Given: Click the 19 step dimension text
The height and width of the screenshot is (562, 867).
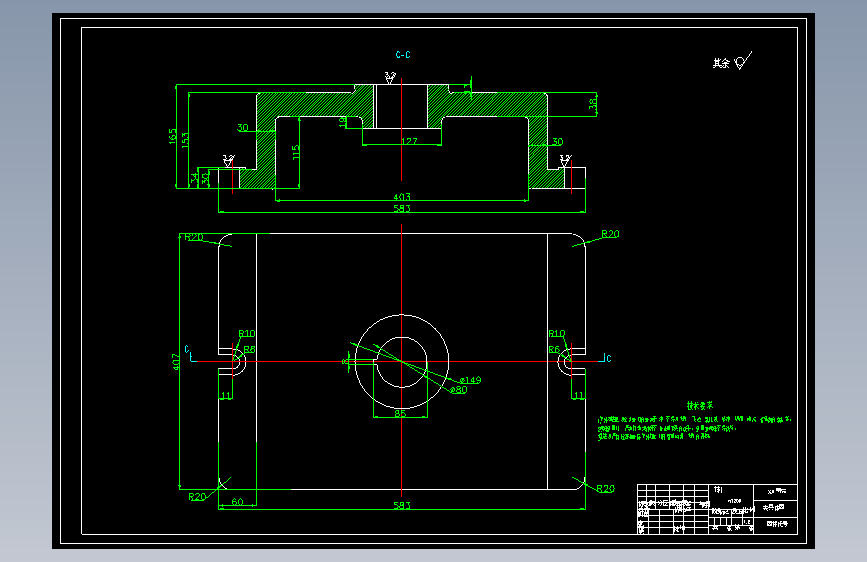Looking at the screenshot, I should 342,120.
